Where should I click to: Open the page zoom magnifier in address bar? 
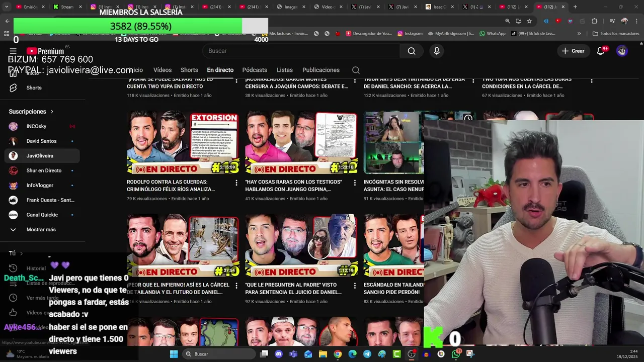508,21
